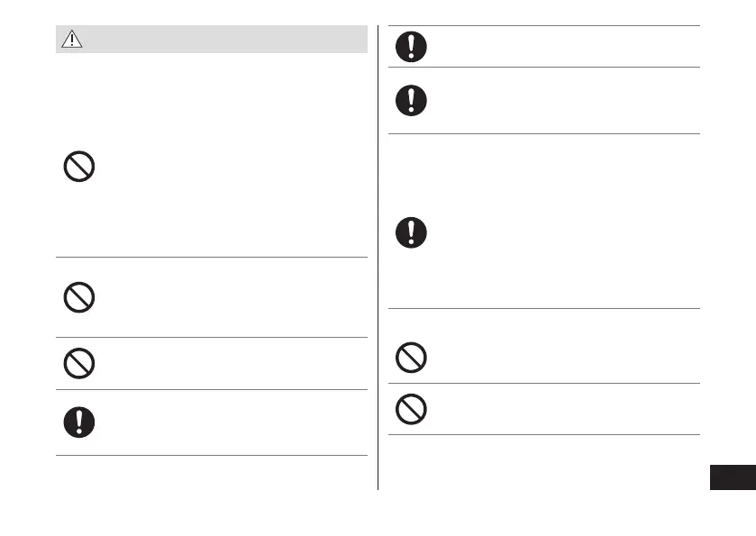Click blank area right of topmost right-column exclamation icon

tap(559, 47)
